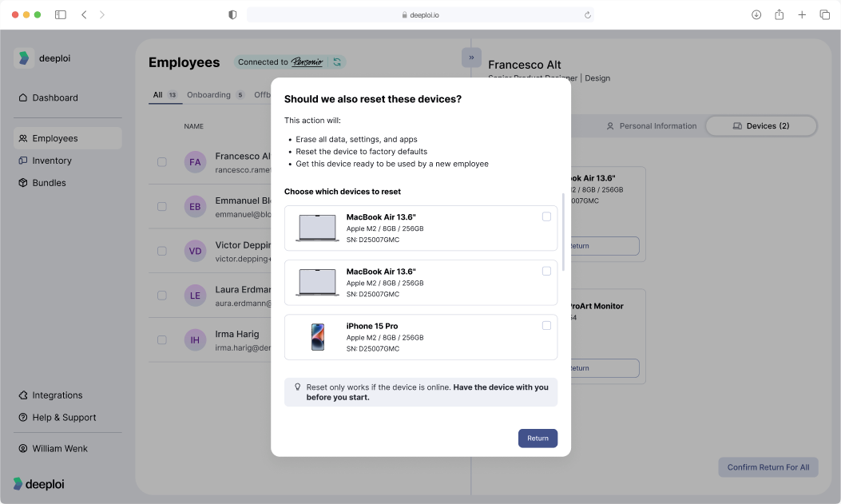Go back with the browser back arrow
This screenshot has height=504, width=841.
tap(84, 14)
